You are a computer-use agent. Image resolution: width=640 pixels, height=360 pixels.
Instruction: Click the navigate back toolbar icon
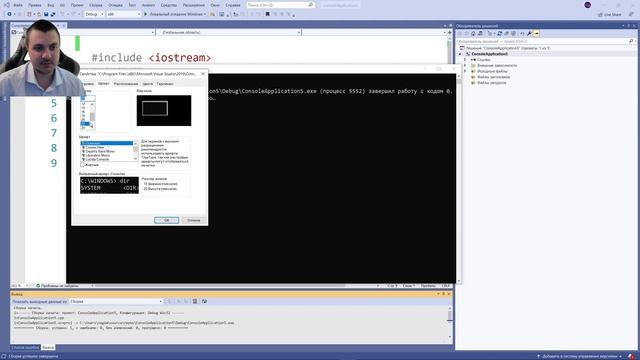pos(9,14)
